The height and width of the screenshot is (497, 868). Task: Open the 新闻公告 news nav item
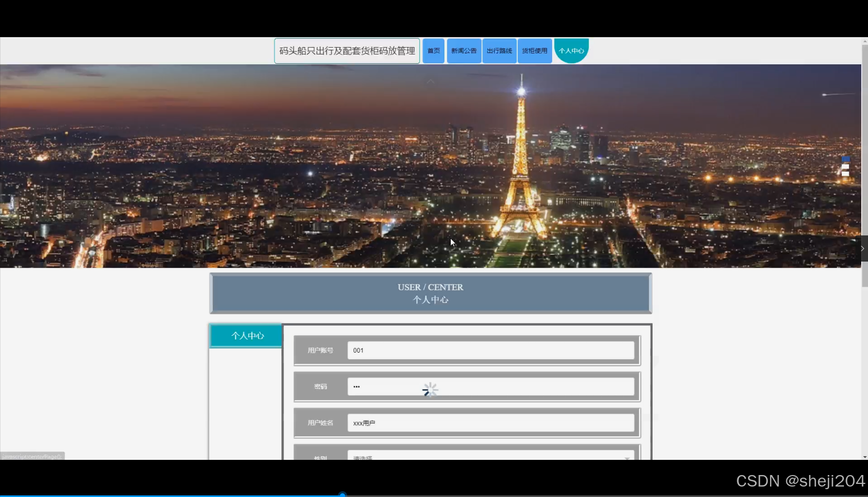[x=464, y=51]
